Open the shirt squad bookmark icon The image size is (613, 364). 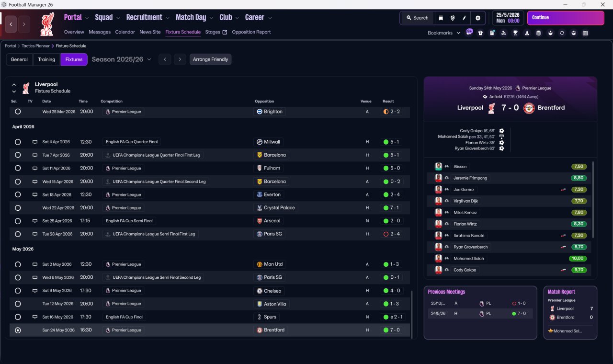pos(480,33)
